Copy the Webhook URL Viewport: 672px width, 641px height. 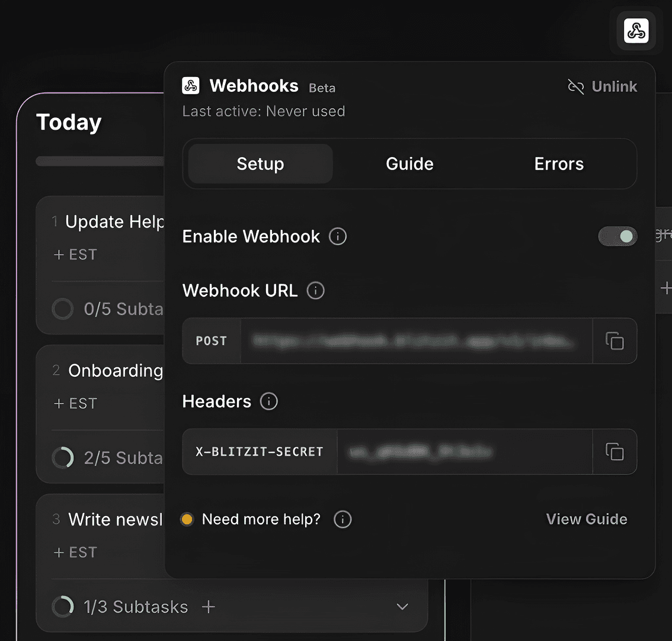click(615, 341)
